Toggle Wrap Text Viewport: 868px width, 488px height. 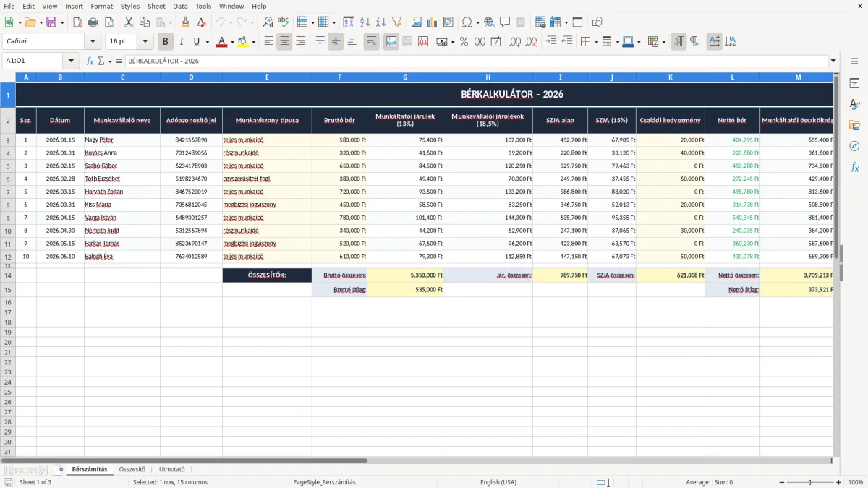372,42
